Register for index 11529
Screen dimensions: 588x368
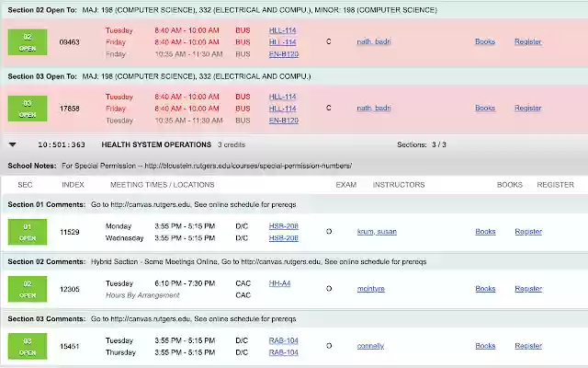coord(528,232)
